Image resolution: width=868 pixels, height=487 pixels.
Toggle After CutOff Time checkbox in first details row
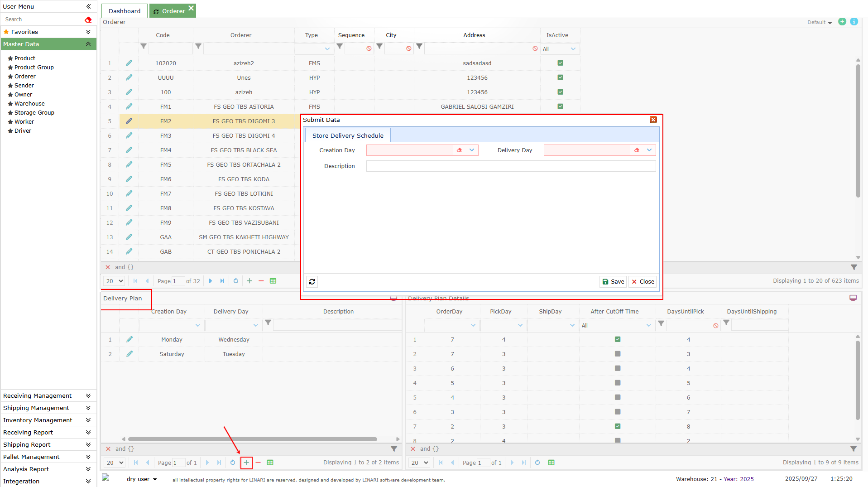[x=618, y=339]
